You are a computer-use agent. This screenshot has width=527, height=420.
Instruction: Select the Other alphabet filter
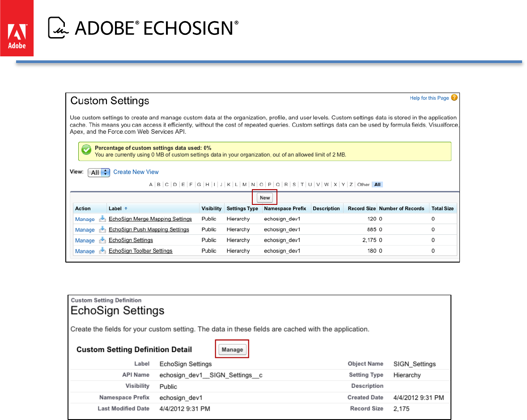363,184
